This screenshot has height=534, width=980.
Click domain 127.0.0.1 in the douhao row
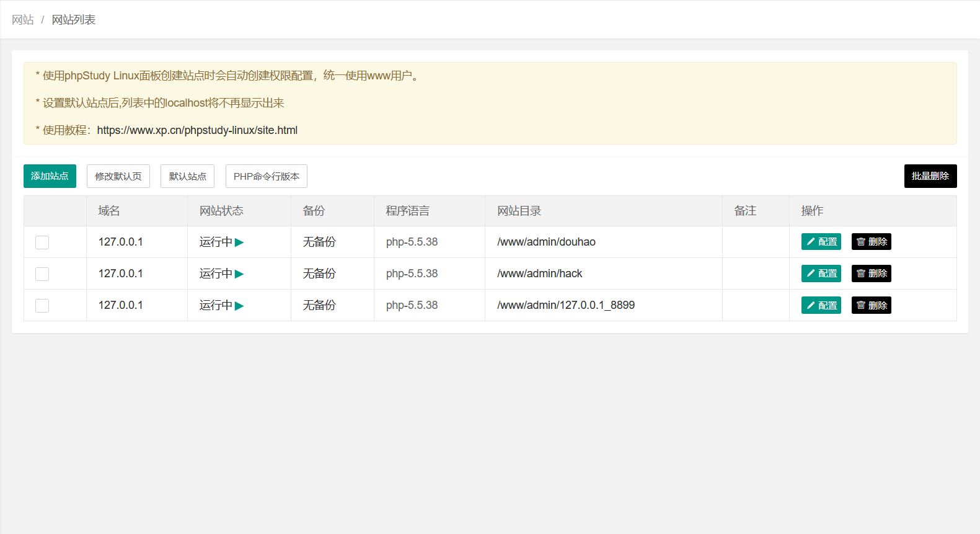click(120, 242)
